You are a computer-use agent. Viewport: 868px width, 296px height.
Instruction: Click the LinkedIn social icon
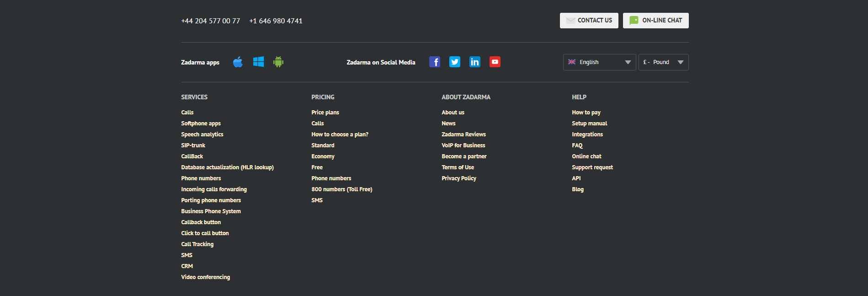(x=475, y=62)
